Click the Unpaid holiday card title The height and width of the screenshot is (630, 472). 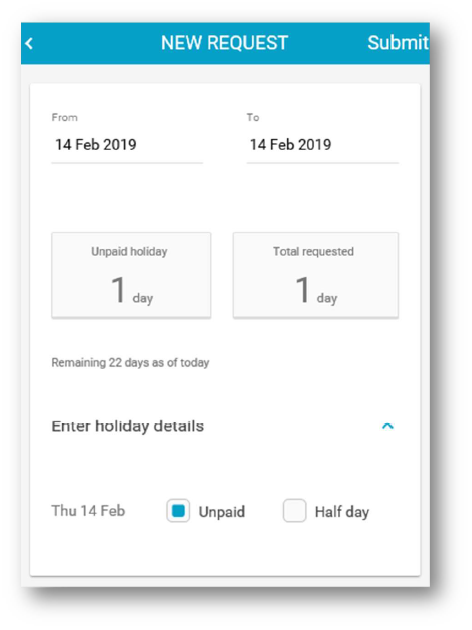(129, 252)
